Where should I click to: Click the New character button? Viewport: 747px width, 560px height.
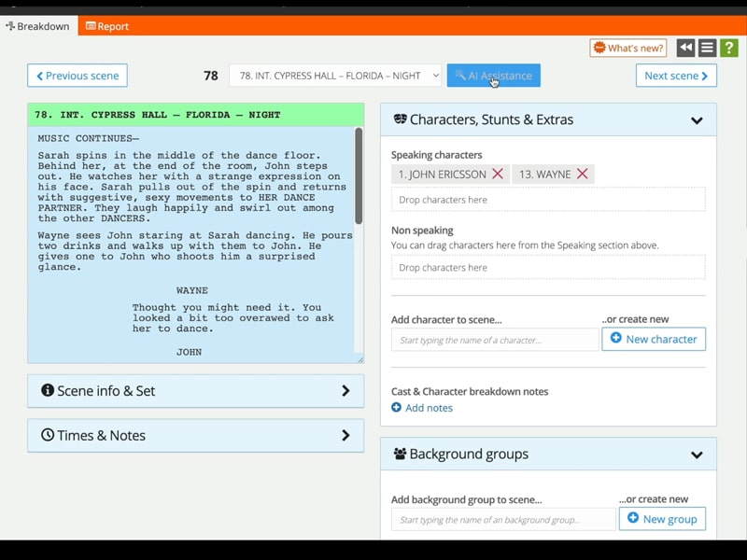[654, 339]
